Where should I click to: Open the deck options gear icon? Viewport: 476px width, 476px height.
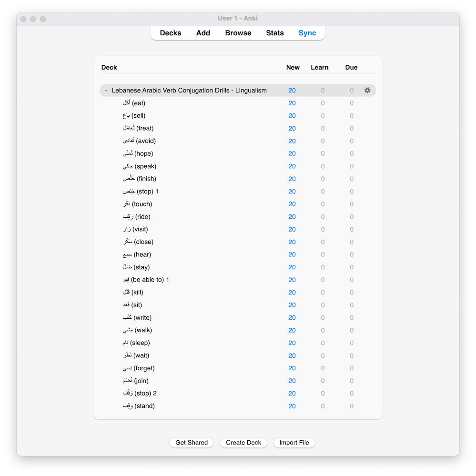(367, 91)
